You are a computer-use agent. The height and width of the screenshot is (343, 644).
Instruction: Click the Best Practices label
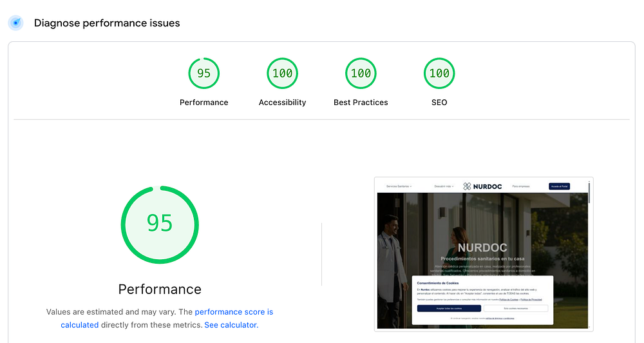(x=361, y=103)
